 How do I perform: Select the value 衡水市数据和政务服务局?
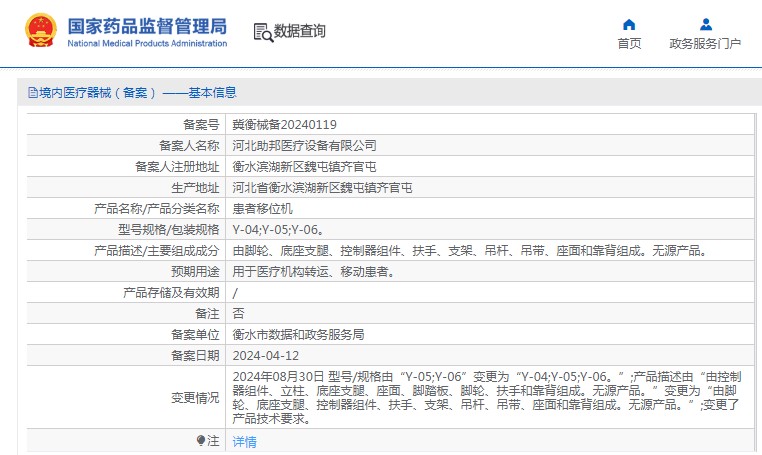[298, 334]
